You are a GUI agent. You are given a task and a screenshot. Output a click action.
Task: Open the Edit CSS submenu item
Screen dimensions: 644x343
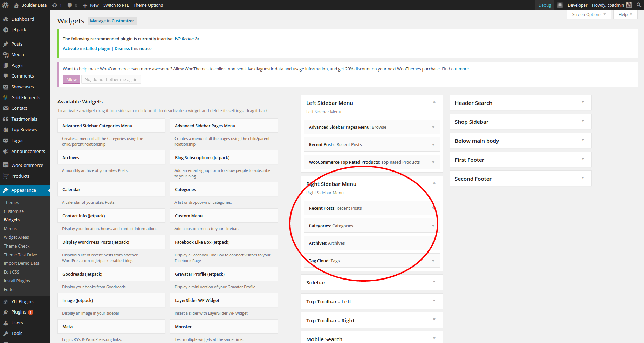point(11,272)
